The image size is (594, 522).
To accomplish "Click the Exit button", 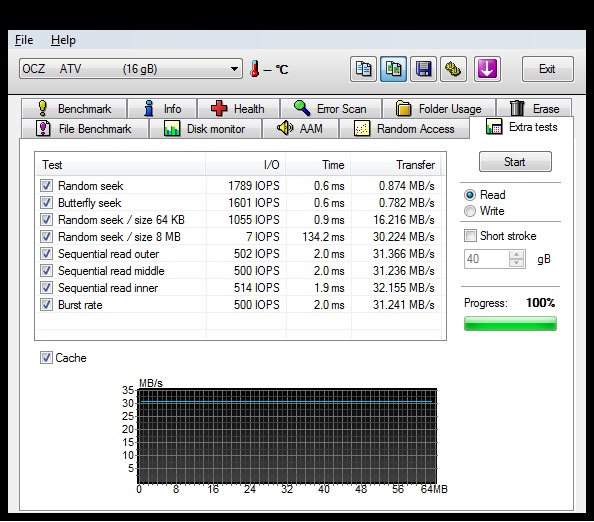I will pos(547,69).
